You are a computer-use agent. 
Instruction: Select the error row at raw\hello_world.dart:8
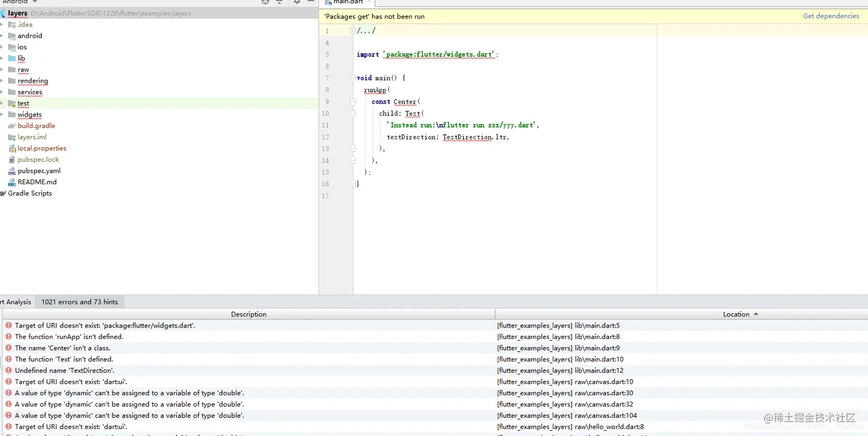coord(435,427)
